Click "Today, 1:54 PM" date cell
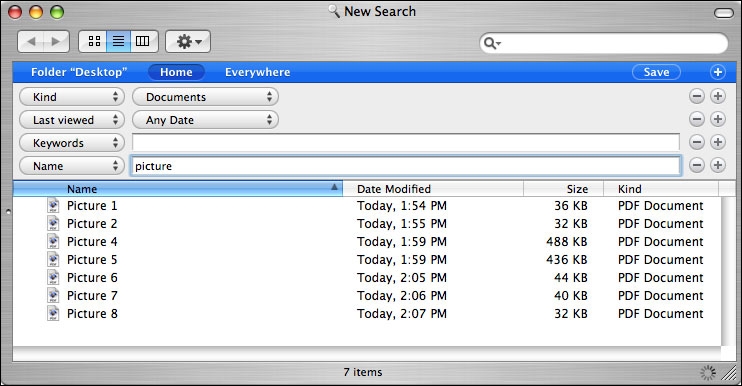Viewport: 742px width, 386px height. tap(402, 206)
